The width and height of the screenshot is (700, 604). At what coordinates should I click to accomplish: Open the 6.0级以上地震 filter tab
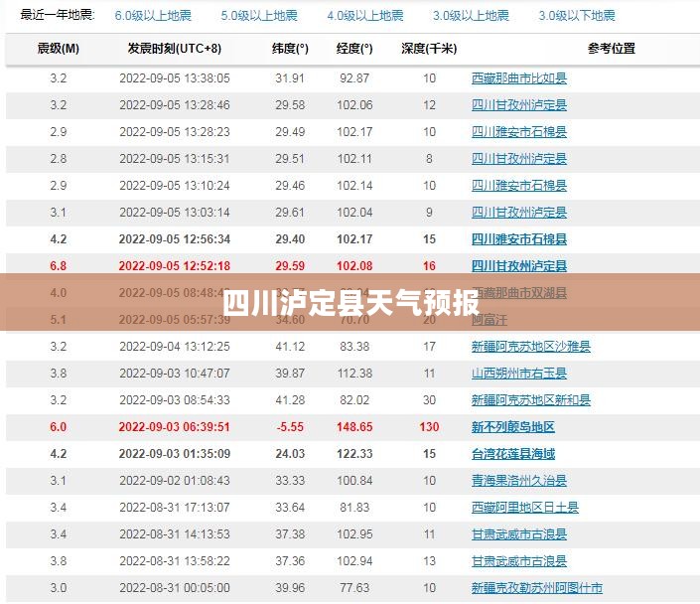coord(153,16)
